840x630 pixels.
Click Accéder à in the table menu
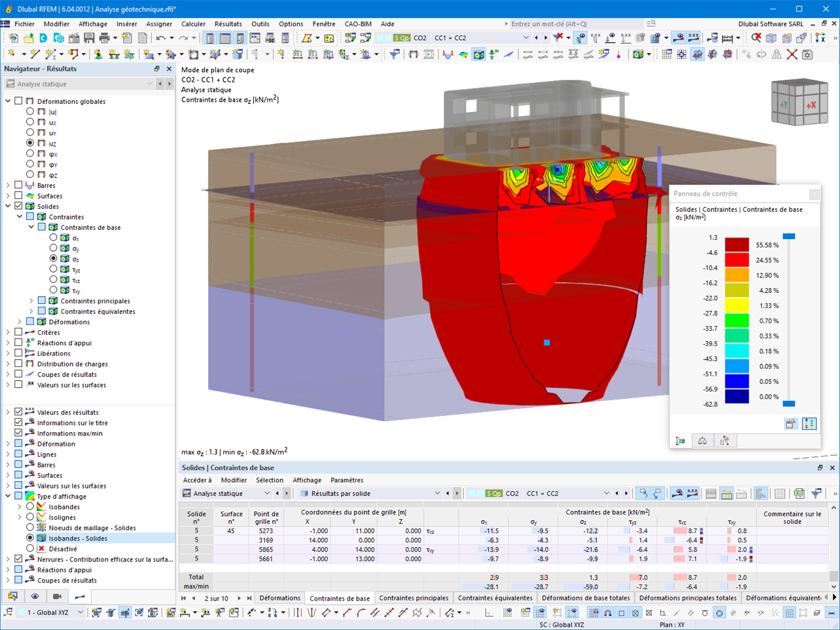pyautogui.click(x=197, y=480)
